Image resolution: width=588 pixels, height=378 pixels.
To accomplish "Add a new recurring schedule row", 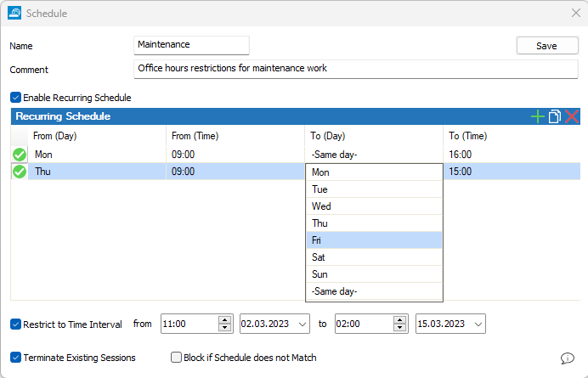I will click(x=537, y=116).
